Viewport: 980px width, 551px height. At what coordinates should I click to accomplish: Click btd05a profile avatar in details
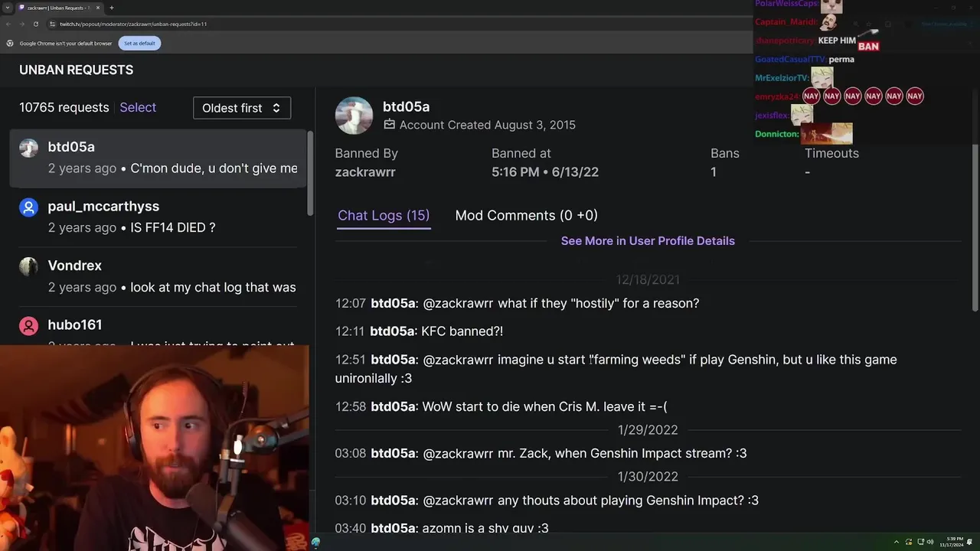click(354, 116)
